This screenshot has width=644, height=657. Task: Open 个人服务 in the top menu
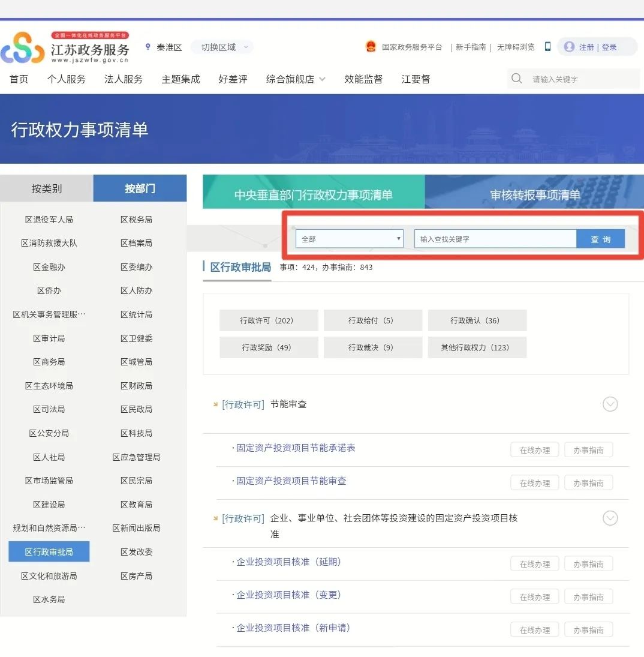[x=66, y=79]
